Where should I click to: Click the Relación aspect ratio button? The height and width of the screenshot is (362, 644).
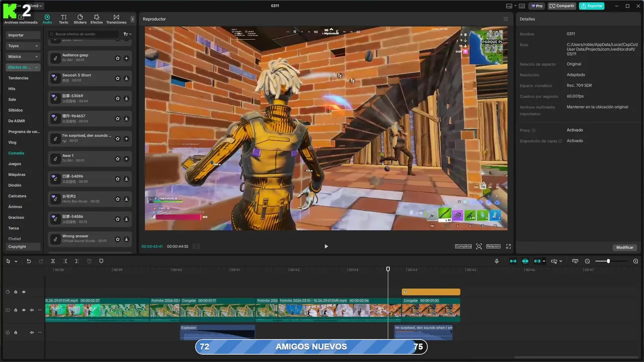pos(493,246)
